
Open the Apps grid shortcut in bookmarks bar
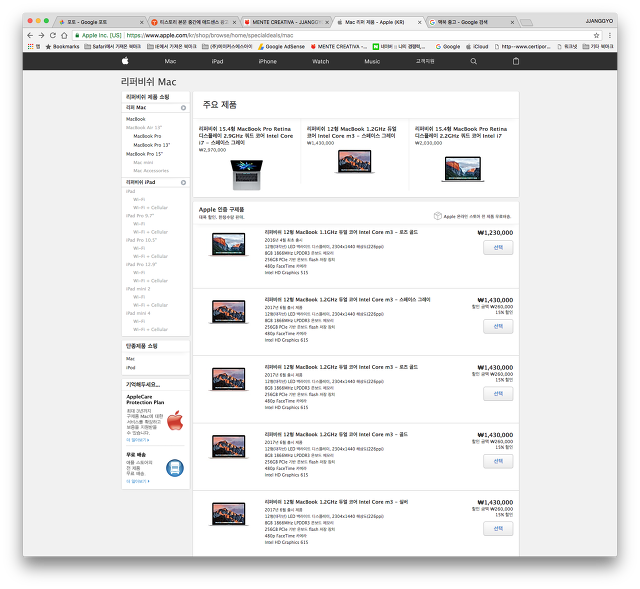31,47
